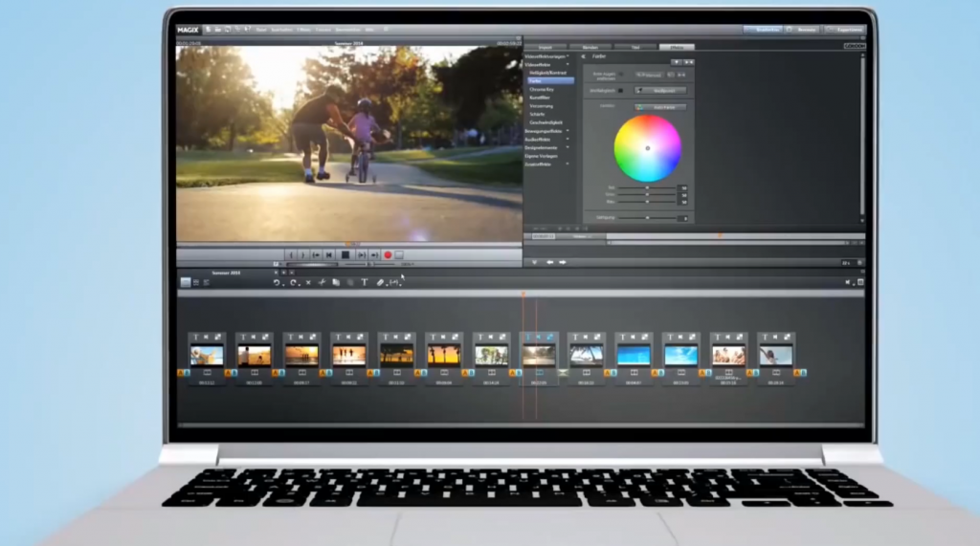Jump to beginning with the skip-to-start button

(x=329, y=255)
